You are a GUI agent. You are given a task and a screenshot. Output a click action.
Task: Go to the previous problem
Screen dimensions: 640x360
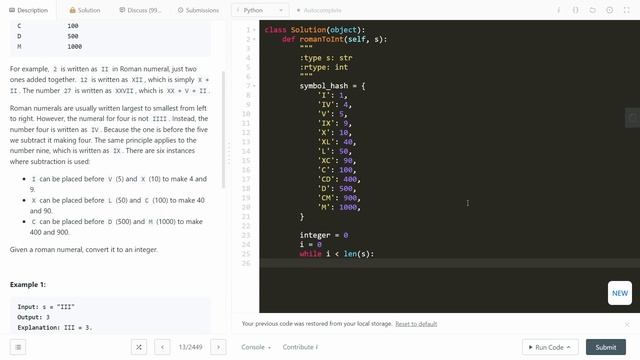coord(162,347)
